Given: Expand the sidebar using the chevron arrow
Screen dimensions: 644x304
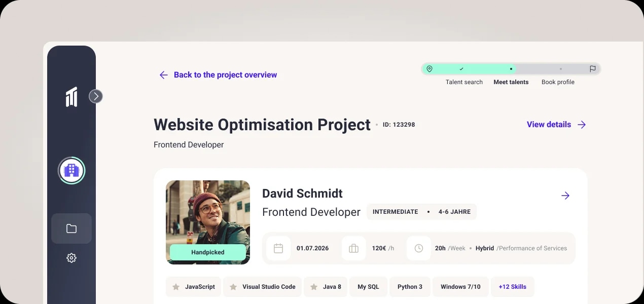Looking at the screenshot, I should pyautogui.click(x=95, y=96).
